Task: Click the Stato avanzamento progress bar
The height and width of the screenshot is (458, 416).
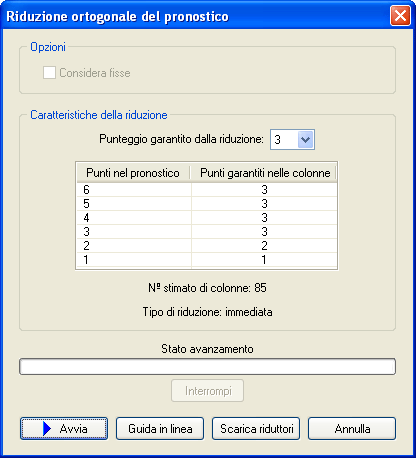Action: 208,367
